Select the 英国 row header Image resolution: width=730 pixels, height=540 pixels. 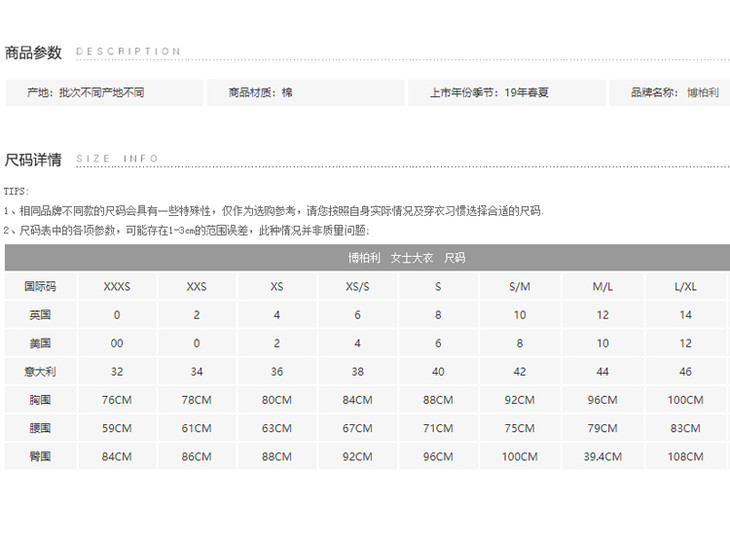[x=40, y=315]
